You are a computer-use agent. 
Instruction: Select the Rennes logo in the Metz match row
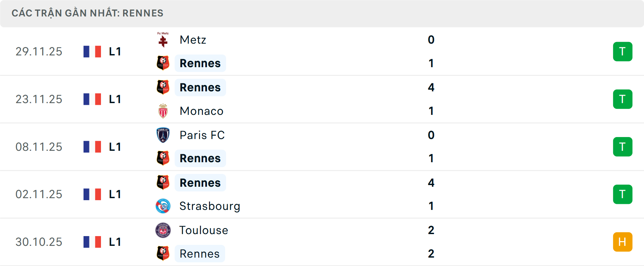(163, 63)
